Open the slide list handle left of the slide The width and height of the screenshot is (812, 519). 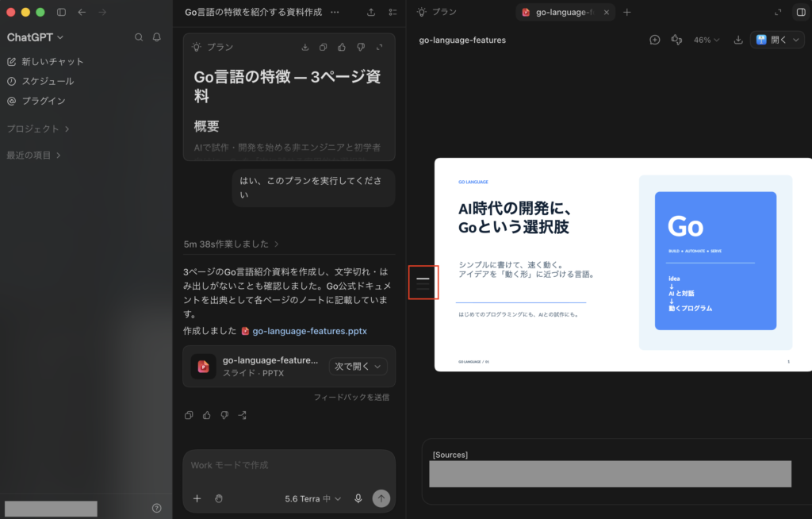click(x=423, y=283)
